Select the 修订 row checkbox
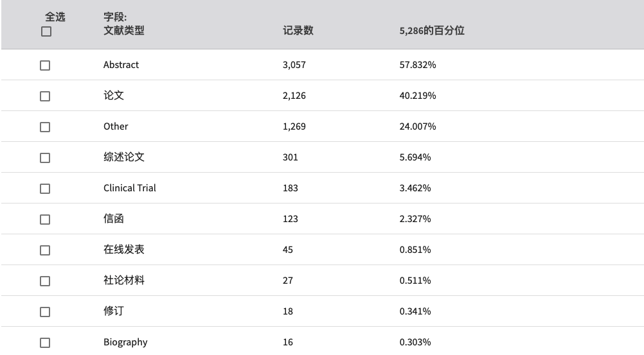Image resolution: width=644 pixels, height=355 pixels. 45,312
